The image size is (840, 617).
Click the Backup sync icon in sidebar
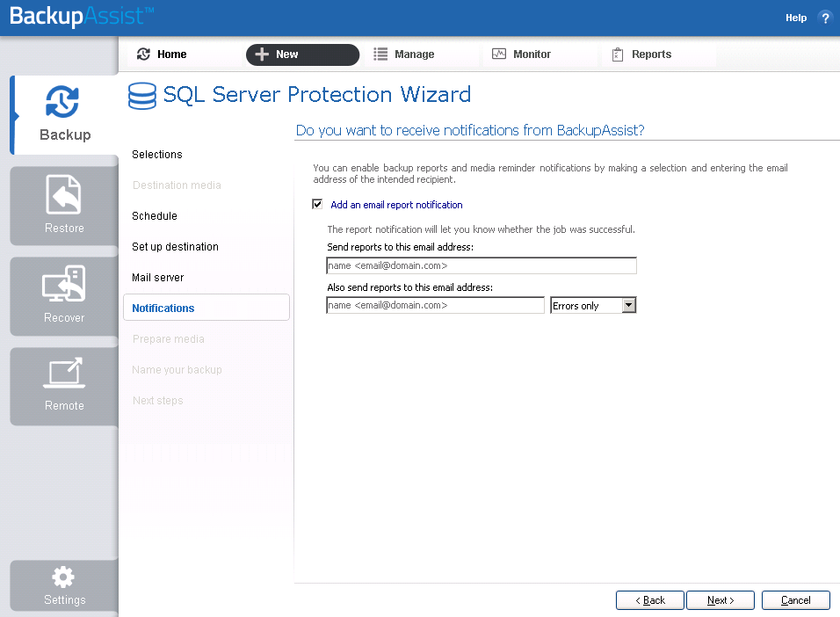coord(62,101)
